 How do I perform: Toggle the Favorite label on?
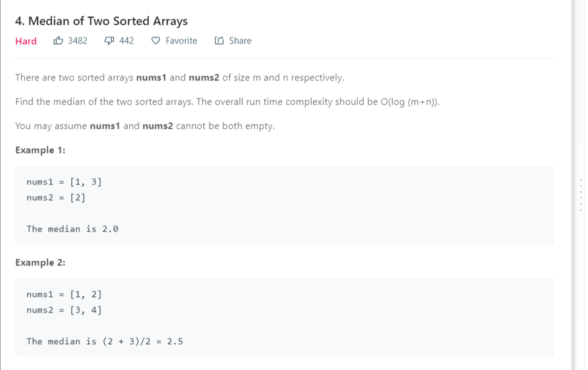tap(181, 41)
